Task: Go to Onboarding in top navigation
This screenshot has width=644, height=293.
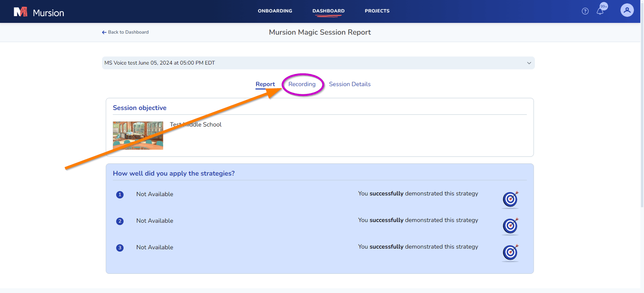Action: point(275,11)
